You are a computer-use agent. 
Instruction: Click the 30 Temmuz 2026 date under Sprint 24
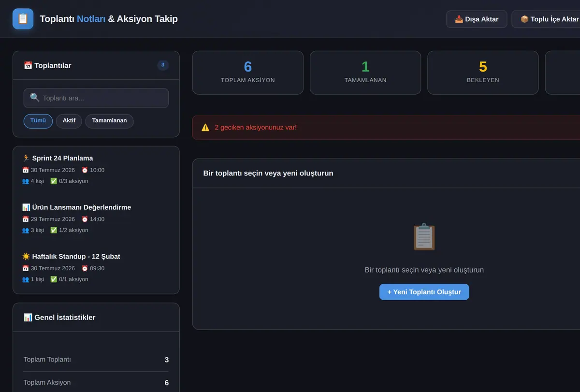click(x=53, y=170)
